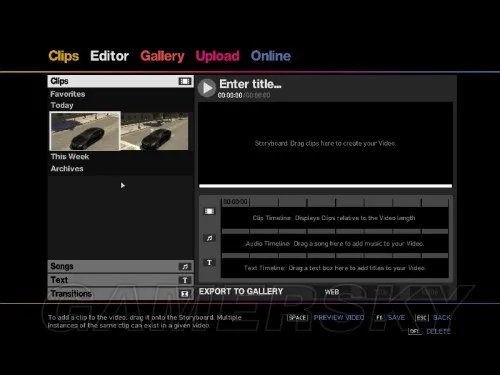
Task: Select the WEB export option
Action: (x=332, y=292)
